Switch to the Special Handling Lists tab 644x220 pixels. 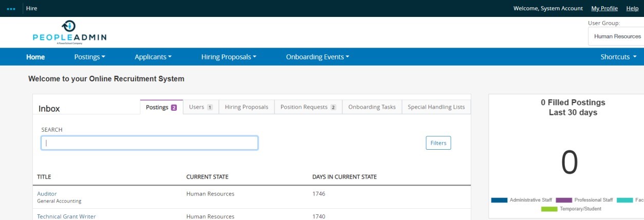point(436,107)
